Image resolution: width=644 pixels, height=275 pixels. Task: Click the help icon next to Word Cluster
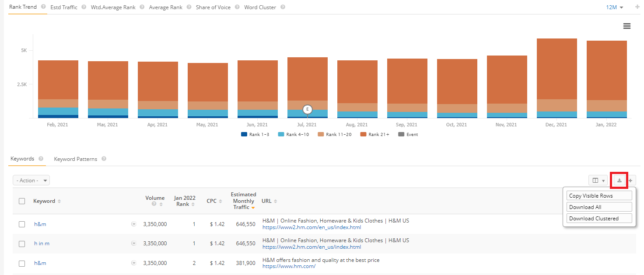pos(283,7)
